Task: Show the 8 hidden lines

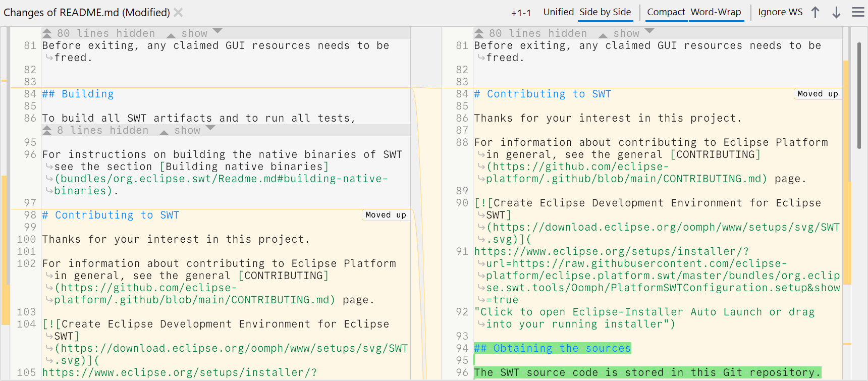Action: click(x=187, y=130)
